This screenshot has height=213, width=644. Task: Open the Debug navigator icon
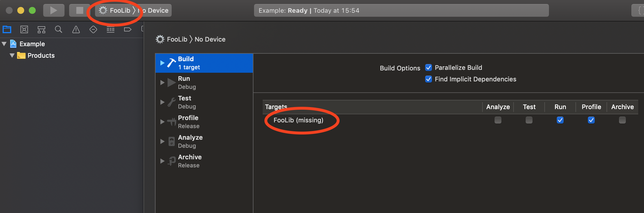[111, 29]
